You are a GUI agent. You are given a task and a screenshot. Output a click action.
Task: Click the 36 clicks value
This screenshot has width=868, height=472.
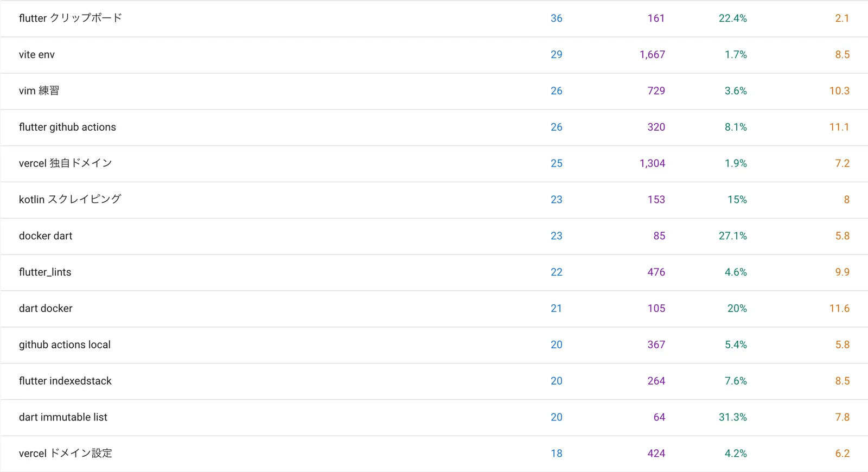click(556, 18)
